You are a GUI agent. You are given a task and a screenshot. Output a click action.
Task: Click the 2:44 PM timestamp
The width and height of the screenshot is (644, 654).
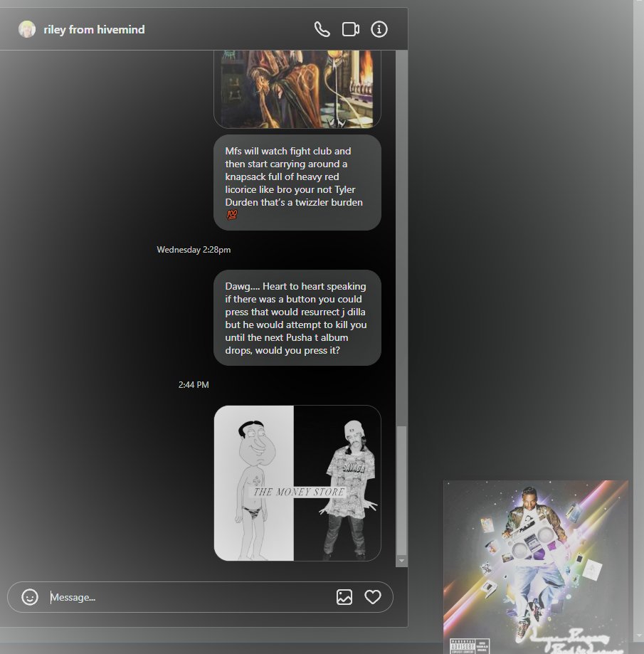pos(194,384)
